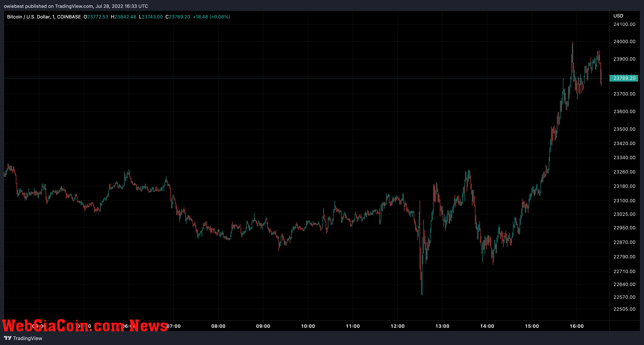
Task: Select the current price label 23789.20
Action: click(624, 78)
